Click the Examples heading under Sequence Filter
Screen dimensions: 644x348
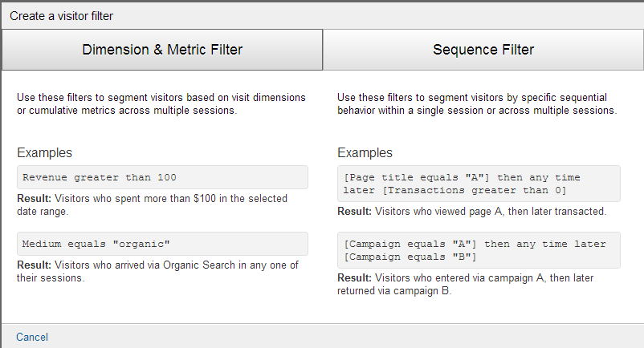pos(365,152)
